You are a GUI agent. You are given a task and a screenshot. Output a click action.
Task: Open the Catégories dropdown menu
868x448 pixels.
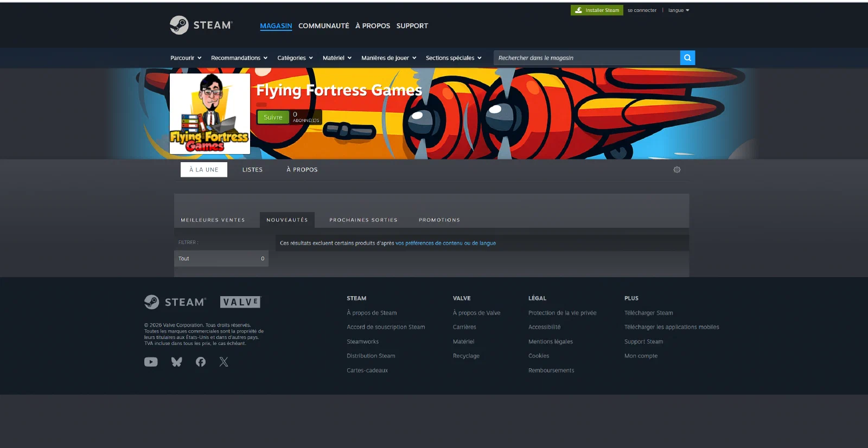[295, 58]
